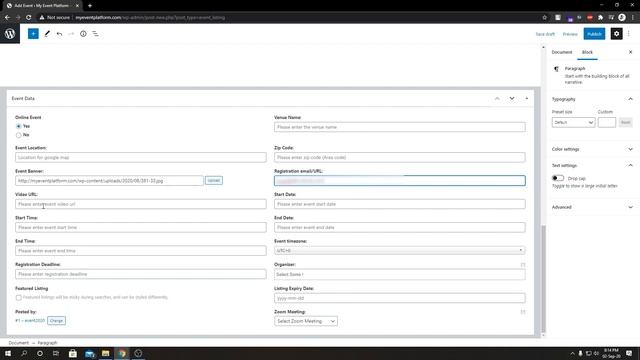Open the Windows Start menu
The image size is (640, 360).
pyautogui.click(x=7, y=353)
